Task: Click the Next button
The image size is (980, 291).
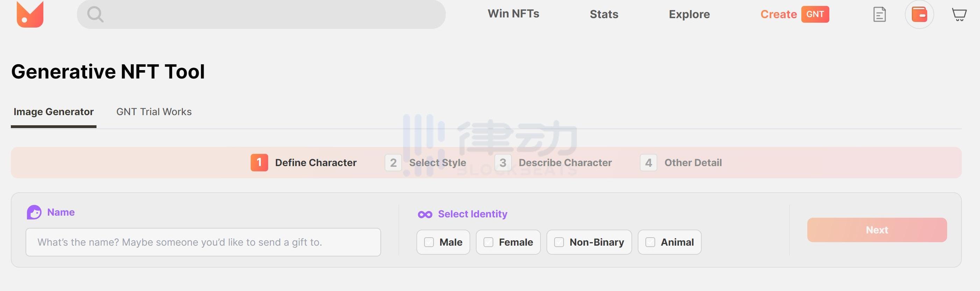Action: pyautogui.click(x=877, y=230)
